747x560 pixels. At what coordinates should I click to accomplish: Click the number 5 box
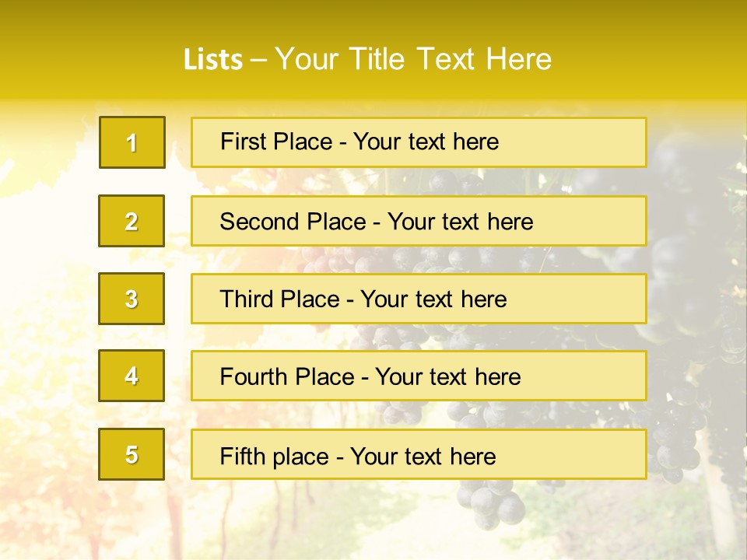pyautogui.click(x=132, y=454)
